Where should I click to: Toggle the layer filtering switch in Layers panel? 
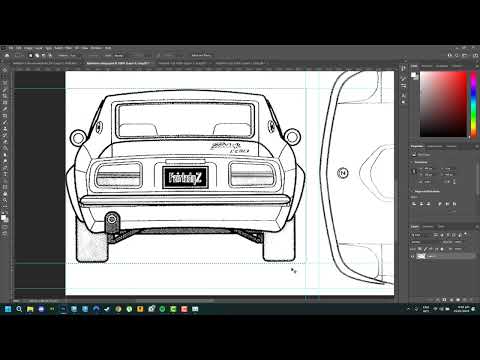[x=466, y=234]
